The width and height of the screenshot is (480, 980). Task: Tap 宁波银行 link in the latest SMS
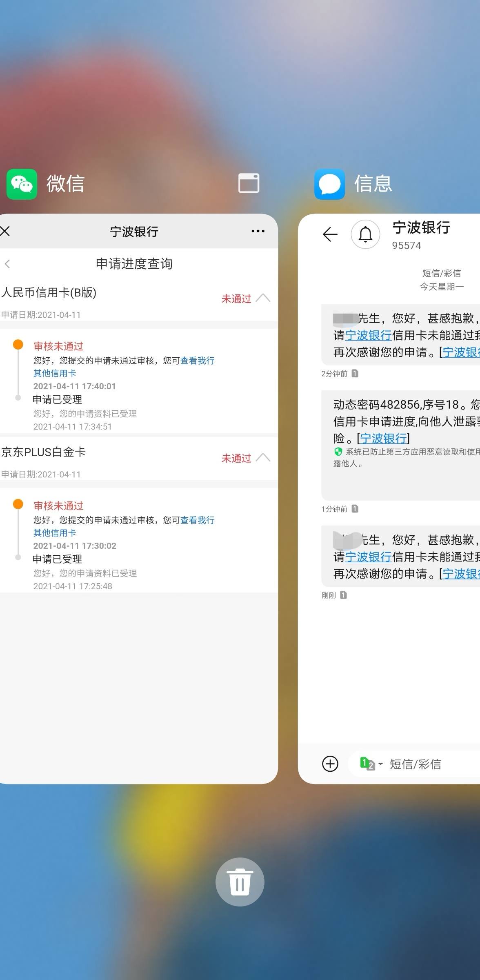(368, 557)
